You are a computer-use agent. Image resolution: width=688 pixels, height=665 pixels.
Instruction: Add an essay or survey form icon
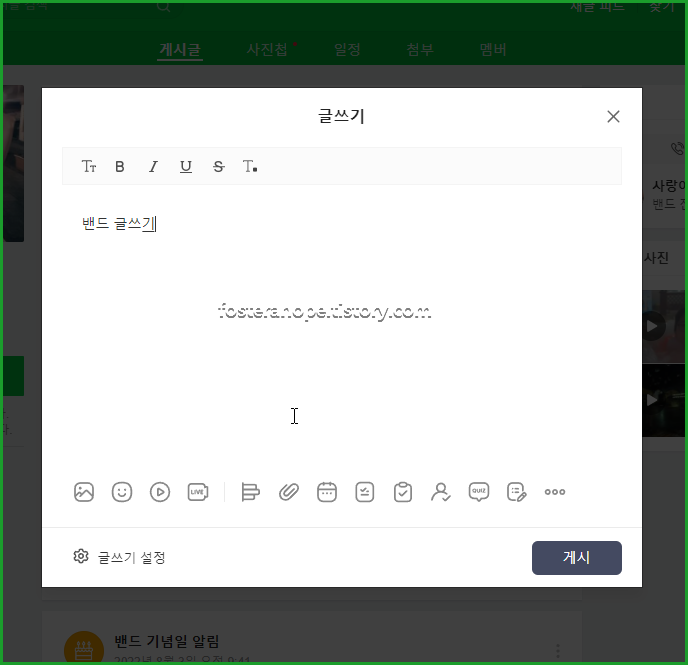click(x=517, y=492)
